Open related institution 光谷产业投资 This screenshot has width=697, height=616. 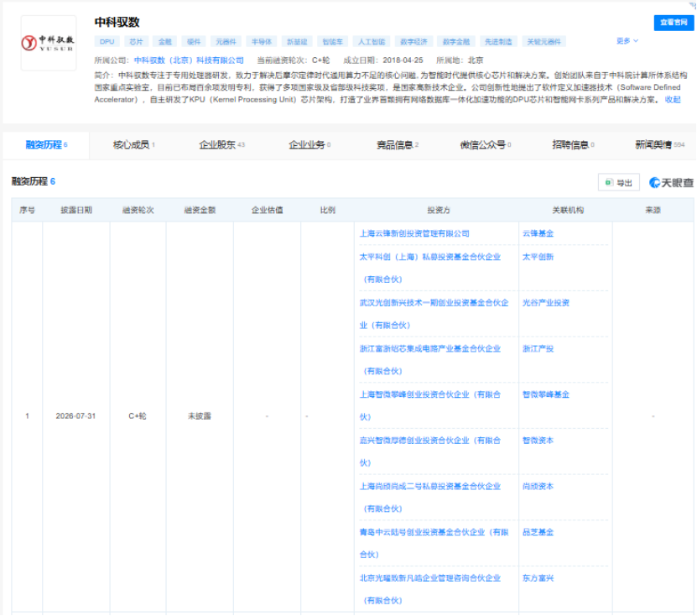coord(546,303)
